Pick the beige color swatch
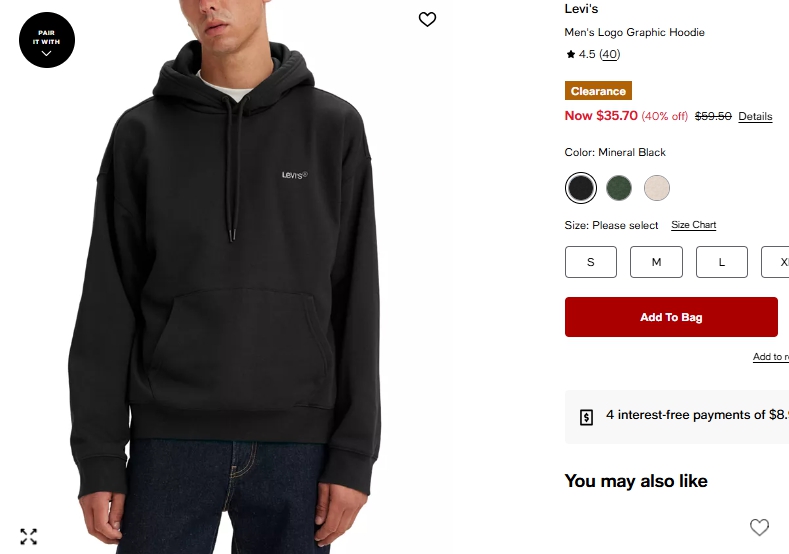 click(657, 188)
